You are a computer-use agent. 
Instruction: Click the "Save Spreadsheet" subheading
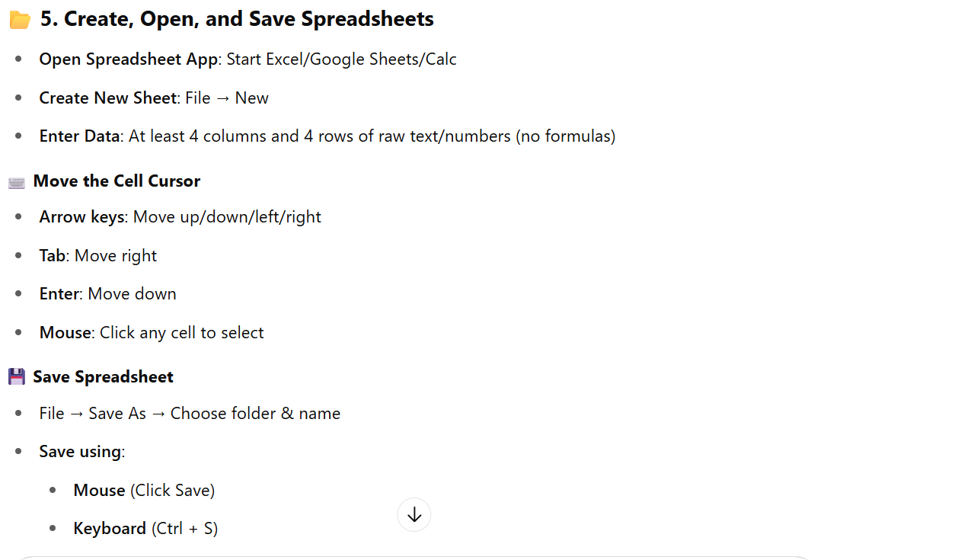point(103,377)
